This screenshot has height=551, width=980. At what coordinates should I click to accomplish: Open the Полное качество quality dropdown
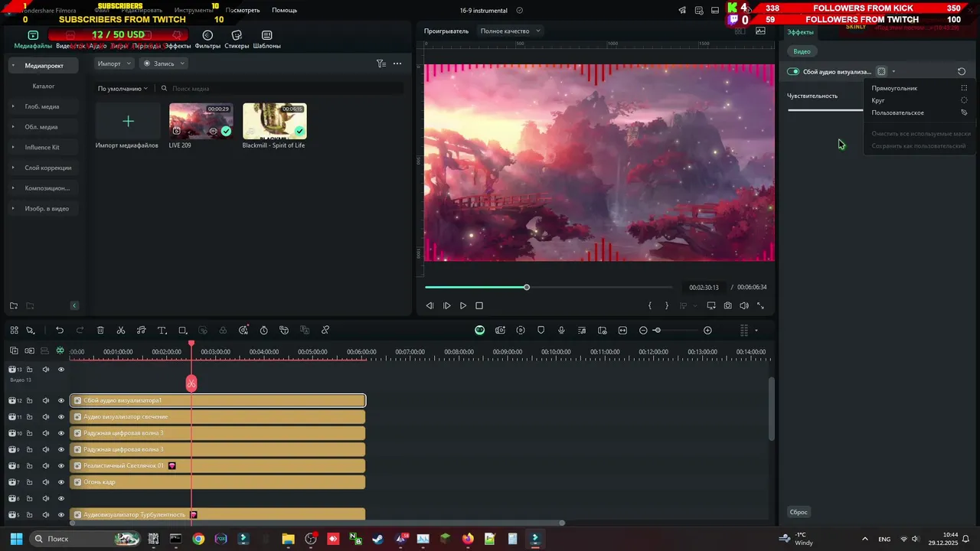(x=511, y=31)
